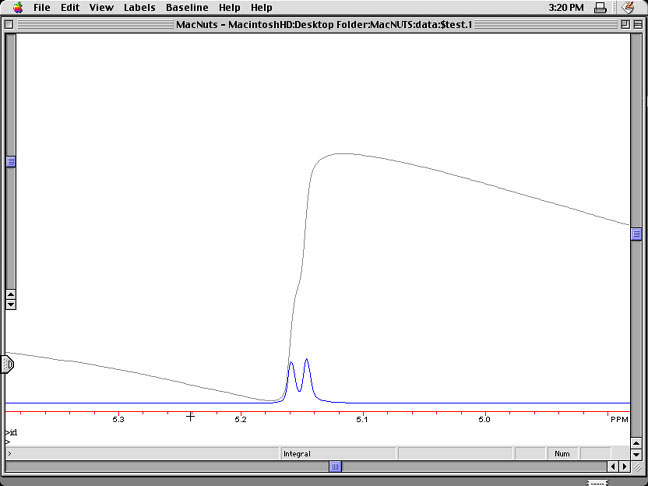
Task: Click the printer icon in menu bar
Action: pos(599,8)
